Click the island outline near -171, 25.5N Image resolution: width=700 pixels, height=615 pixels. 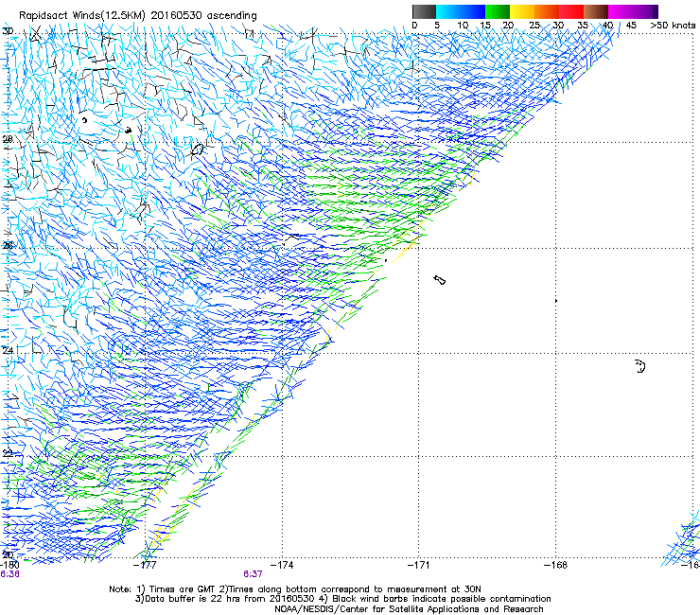(440, 280)
